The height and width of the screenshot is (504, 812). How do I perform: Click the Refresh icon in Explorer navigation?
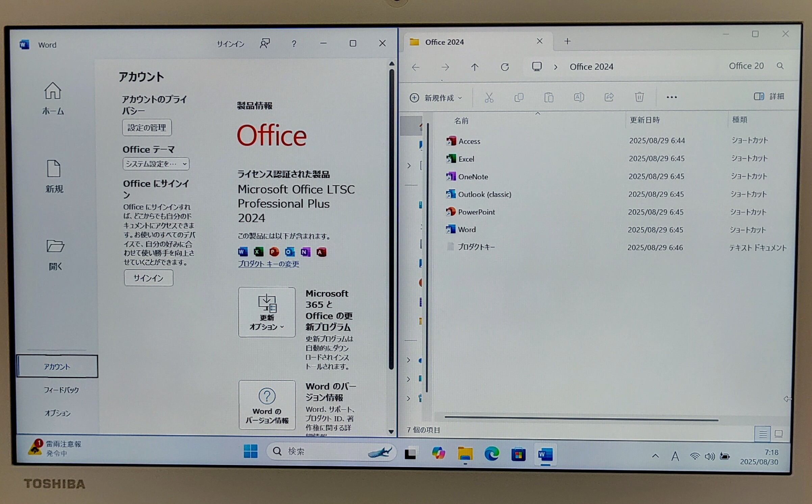pos(505,67)
